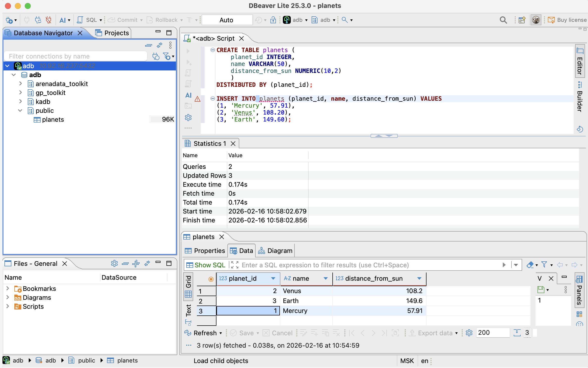
Task: Open SQL editor settings via the gear icon
Action: (x=188, y=117)
